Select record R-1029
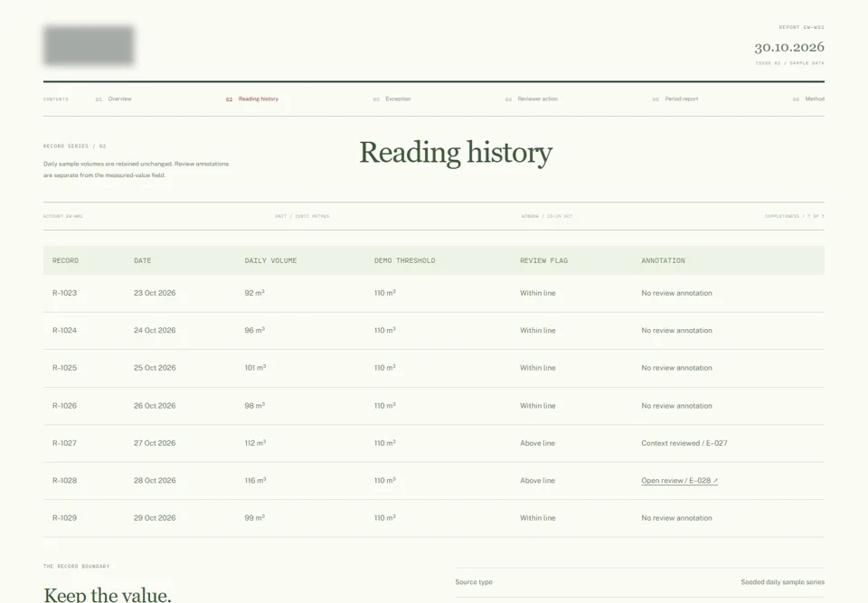The image size is (868, 603). (x=65, y=518)
